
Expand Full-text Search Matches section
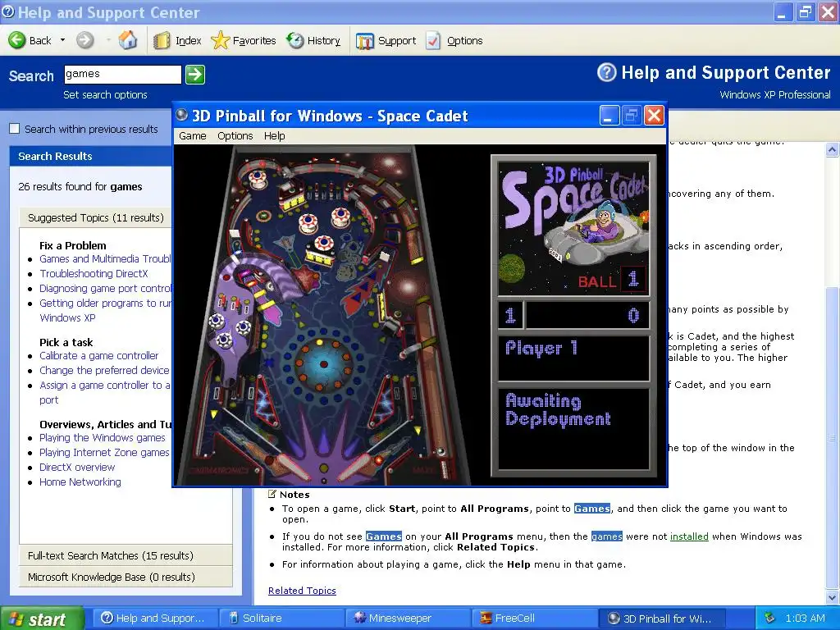click(x=126, y=555)
